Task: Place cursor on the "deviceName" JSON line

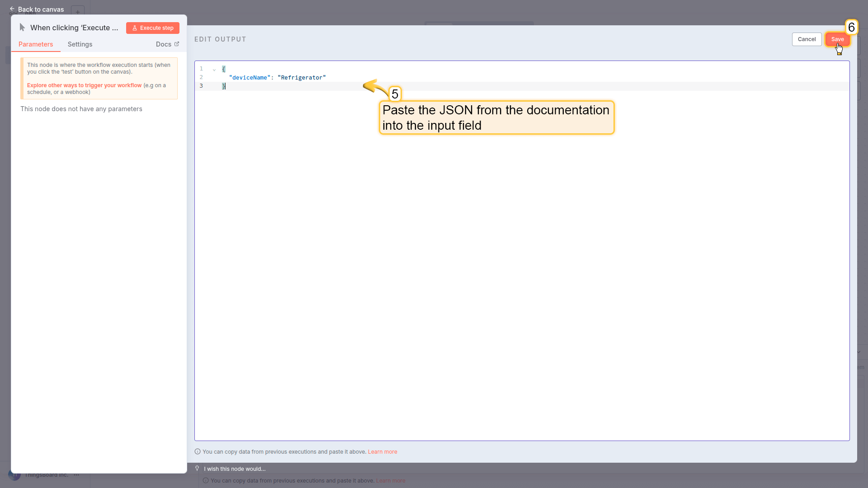Action: [277, 78]
